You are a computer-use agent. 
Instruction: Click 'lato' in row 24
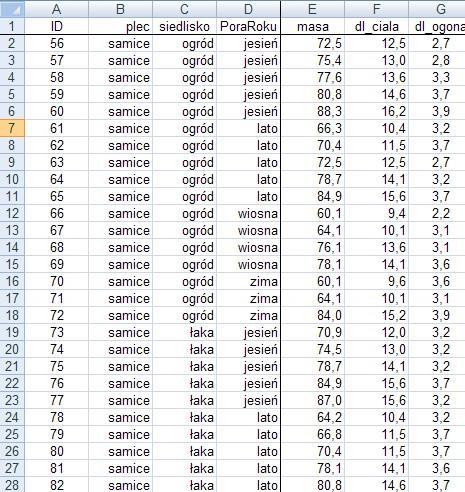click(x=248, y=417)
